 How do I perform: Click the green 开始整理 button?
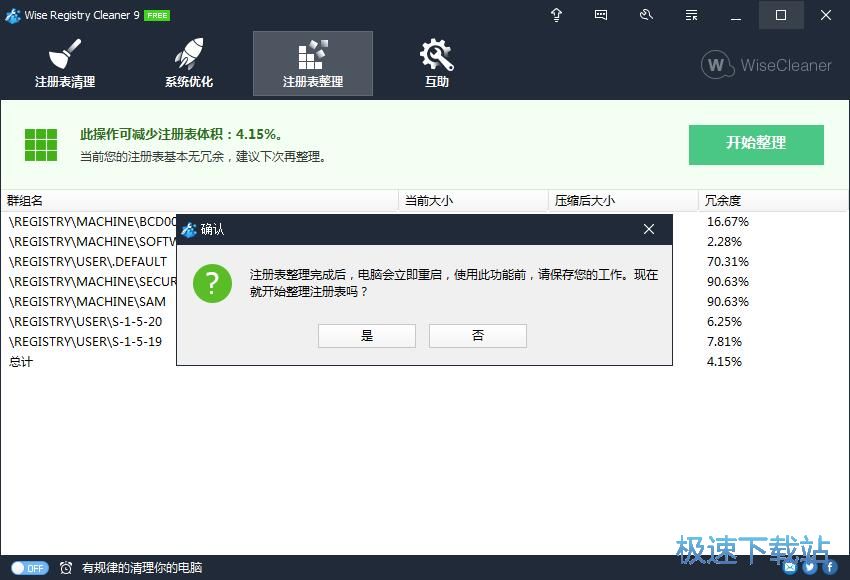(x=756, y=145)
